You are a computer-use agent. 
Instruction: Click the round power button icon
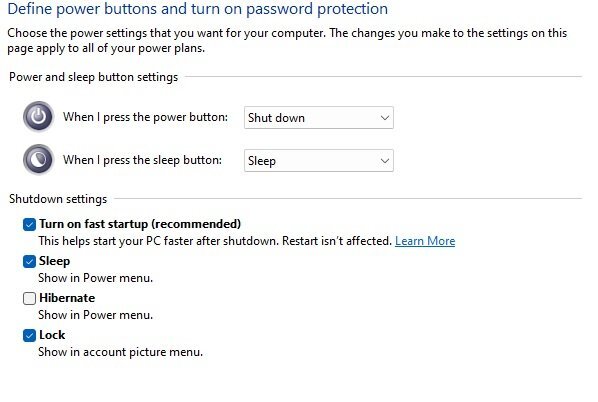click(39, 116)
